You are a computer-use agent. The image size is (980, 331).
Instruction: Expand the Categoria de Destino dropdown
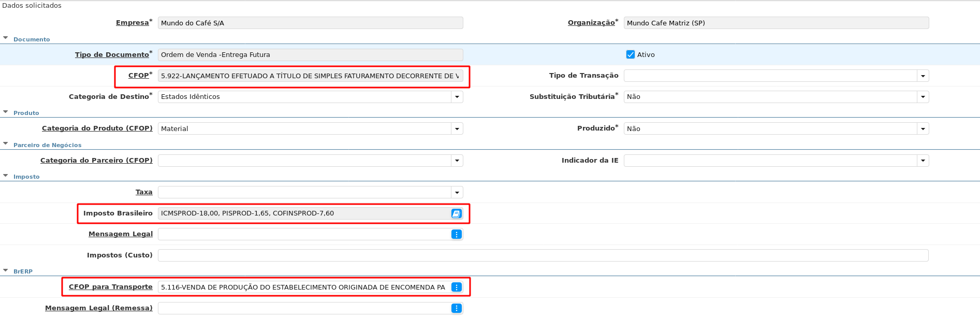tap(457, 97)
